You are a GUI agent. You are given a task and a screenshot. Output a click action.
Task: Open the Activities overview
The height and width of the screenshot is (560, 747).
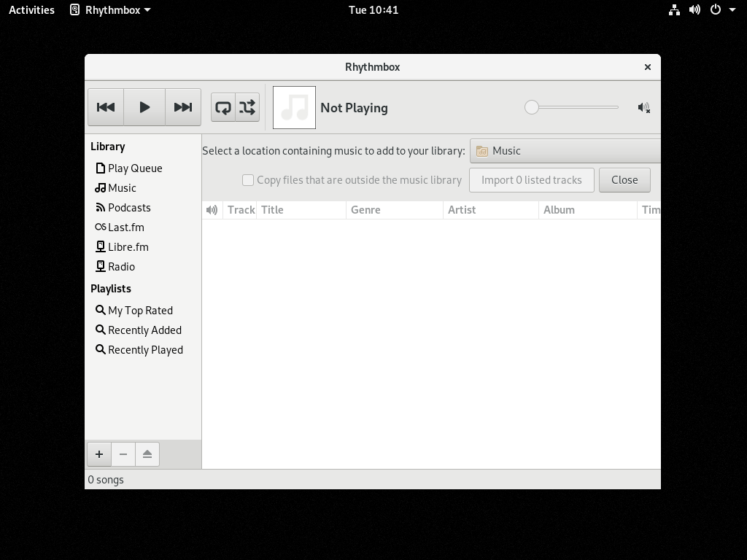coord(31,10)
